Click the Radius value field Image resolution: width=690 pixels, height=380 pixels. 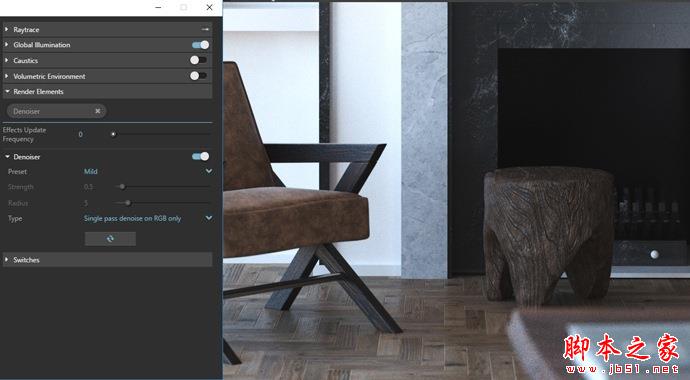click(86, 203)
